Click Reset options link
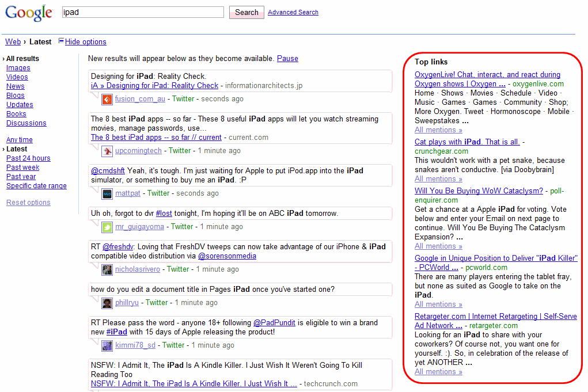 (28, 203)
